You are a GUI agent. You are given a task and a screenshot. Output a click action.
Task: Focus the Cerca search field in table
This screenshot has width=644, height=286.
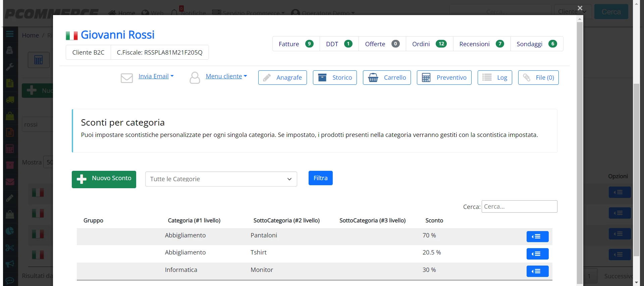520,207
